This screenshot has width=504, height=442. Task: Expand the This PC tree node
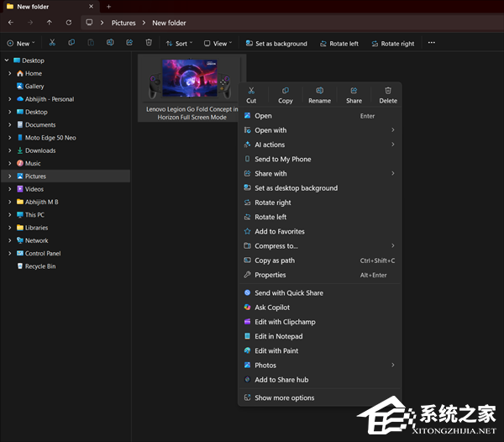tap(9, 215)
